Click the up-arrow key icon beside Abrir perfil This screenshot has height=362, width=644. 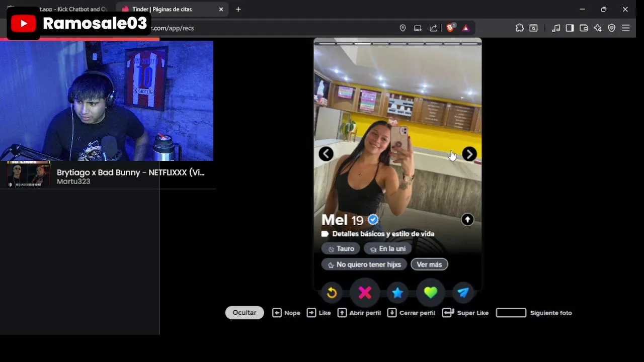(x=342, y=313)
